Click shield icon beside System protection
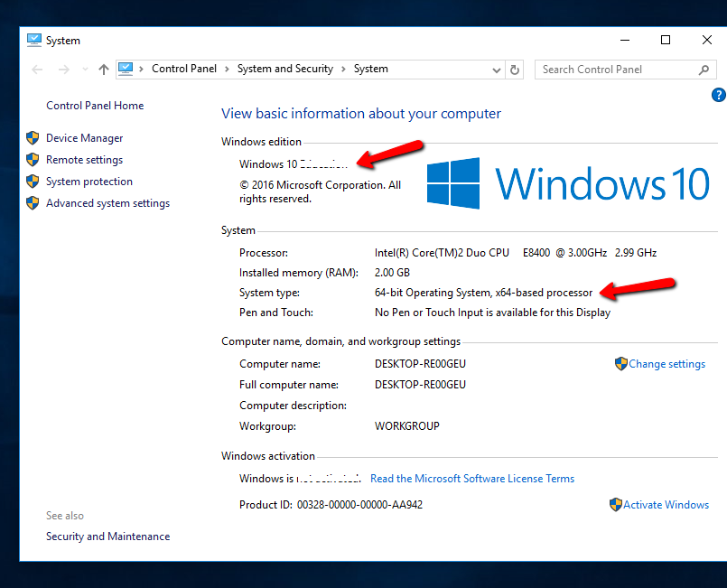Image resolution: width=727 pixels, height=588 pixels. click(33, 181)
